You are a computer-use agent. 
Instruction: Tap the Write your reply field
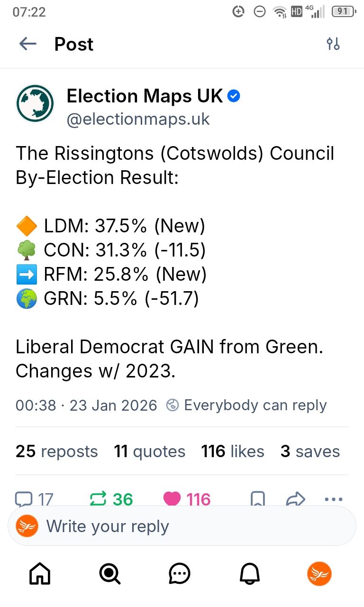coord(182,526)
